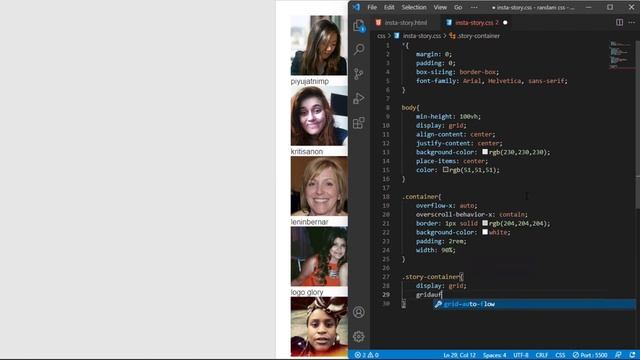Click the logo glory username label
The width and height of the screenshot is (640, 360).
pos(307,292)
